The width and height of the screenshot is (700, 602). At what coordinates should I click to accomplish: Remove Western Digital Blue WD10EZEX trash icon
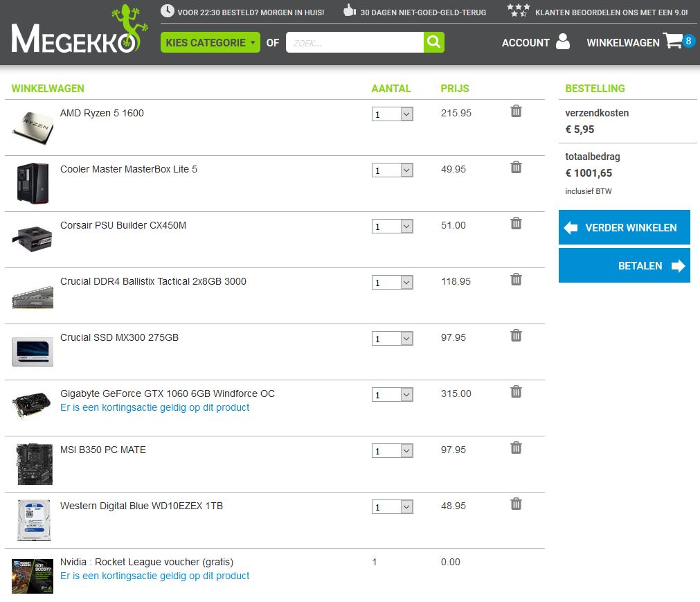click(516, 504)
